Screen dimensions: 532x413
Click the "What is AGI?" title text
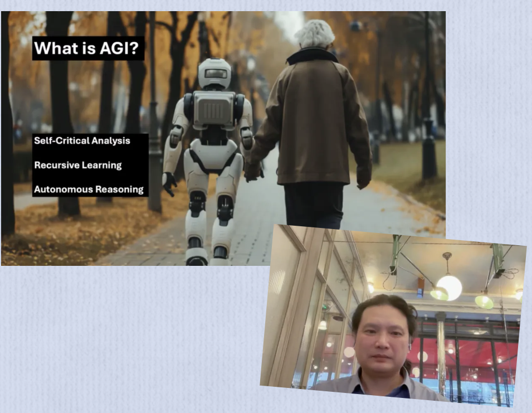click(x=86, y=48)
